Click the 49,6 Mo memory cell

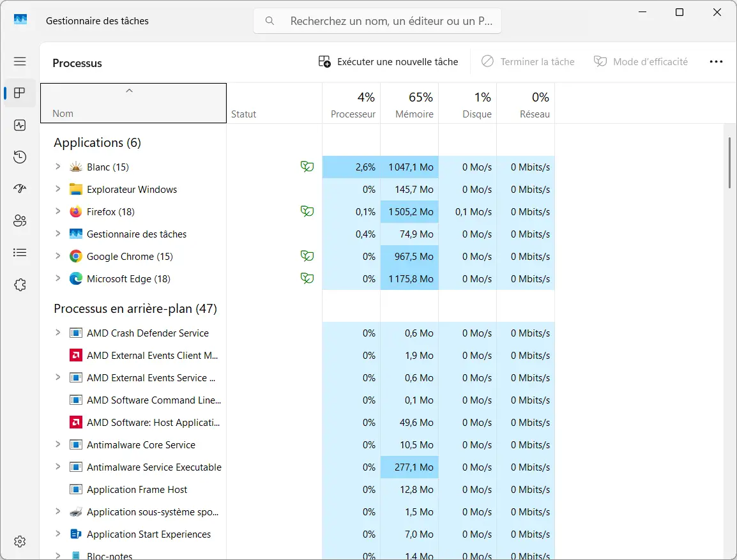(x=409, y=423)
